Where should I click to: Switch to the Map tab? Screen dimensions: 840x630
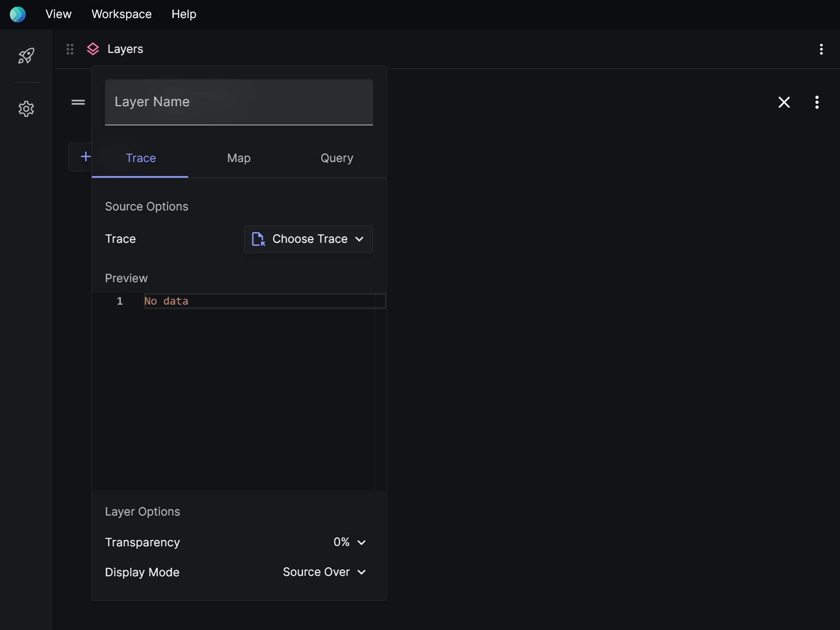click(x=239, y=157)
